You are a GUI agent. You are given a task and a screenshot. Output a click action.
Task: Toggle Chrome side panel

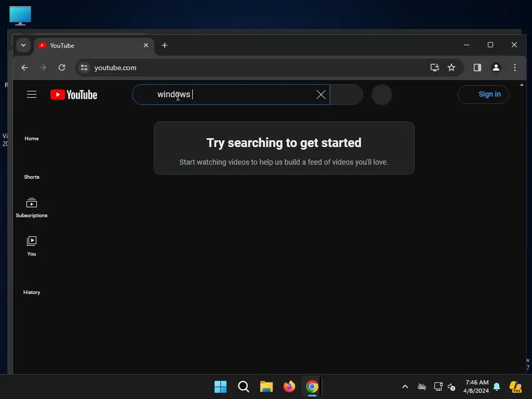click(x=477, y=68)
